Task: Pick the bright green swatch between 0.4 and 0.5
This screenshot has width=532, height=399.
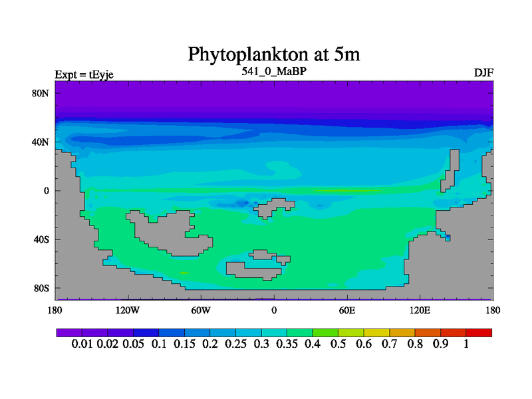Action: coord(325,332)
